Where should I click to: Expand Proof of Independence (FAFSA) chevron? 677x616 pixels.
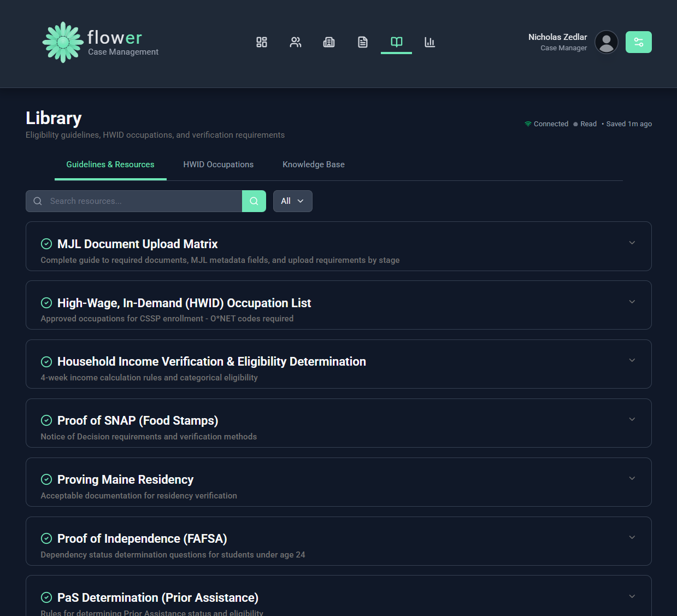pyautogui.click(x=632, y=537)
